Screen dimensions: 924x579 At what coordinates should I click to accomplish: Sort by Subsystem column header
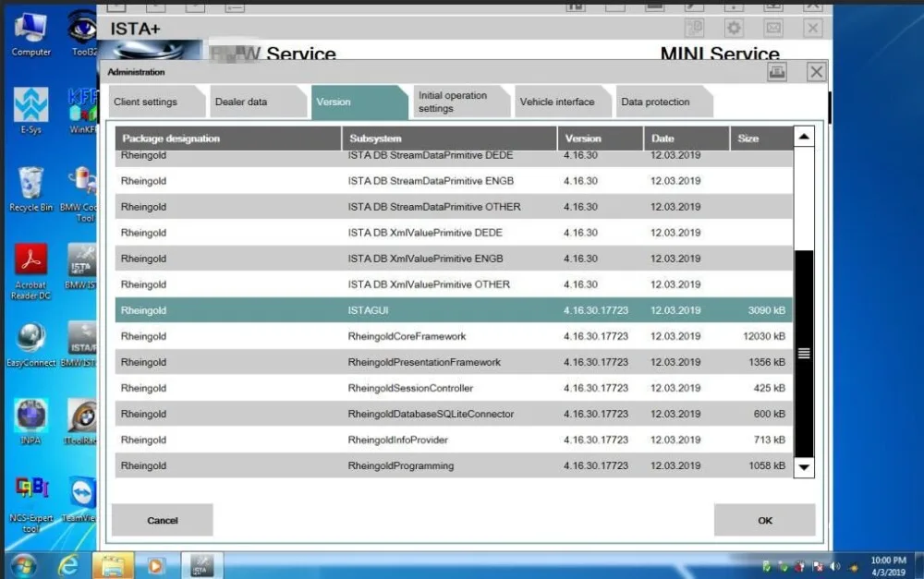[450, 139]
